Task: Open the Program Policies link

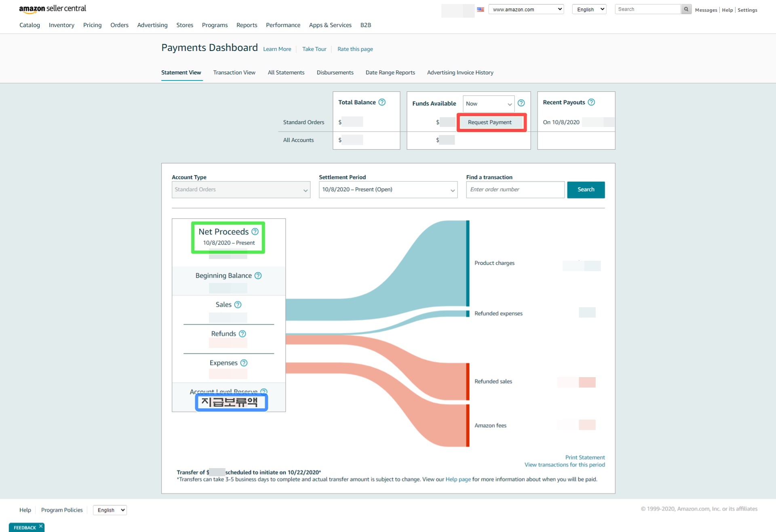Action: tap(62, 510)
